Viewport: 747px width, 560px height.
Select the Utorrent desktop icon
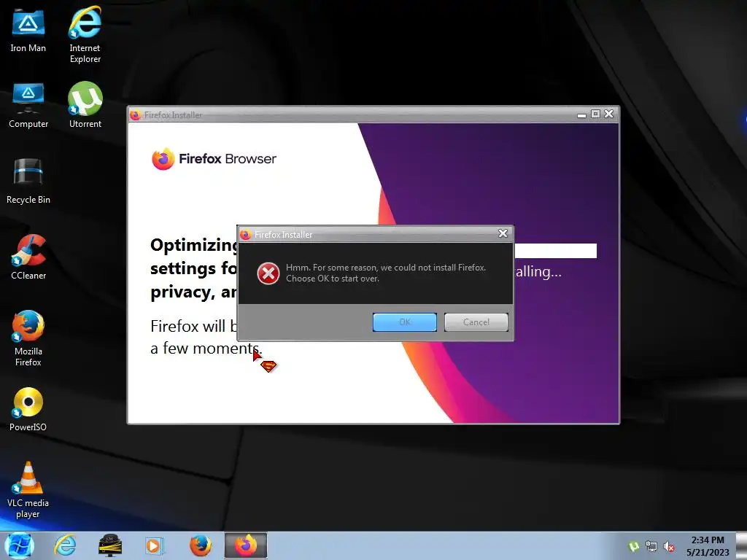(x=85, y=105)
